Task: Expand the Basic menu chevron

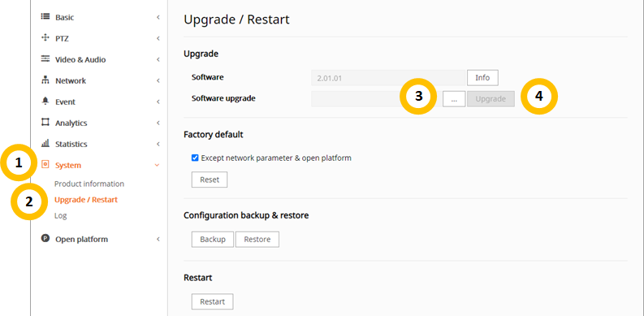Action: [158, 17]
